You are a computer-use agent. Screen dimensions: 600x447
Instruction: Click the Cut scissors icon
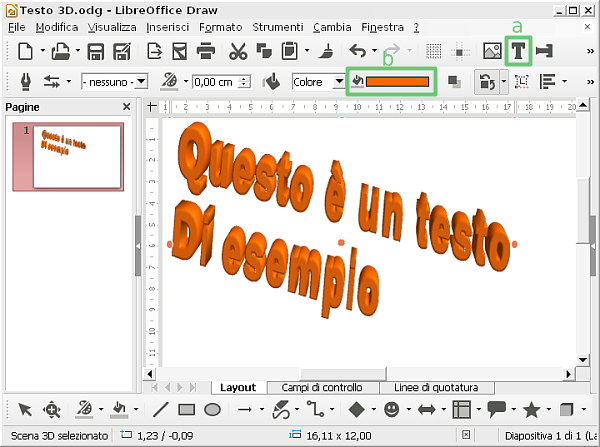[x=237, y=51]
